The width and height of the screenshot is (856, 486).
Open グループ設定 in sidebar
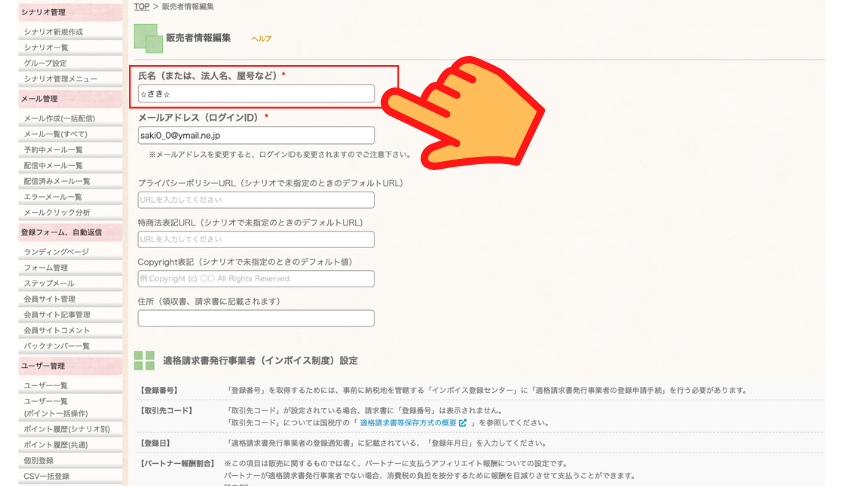(45, 63)
